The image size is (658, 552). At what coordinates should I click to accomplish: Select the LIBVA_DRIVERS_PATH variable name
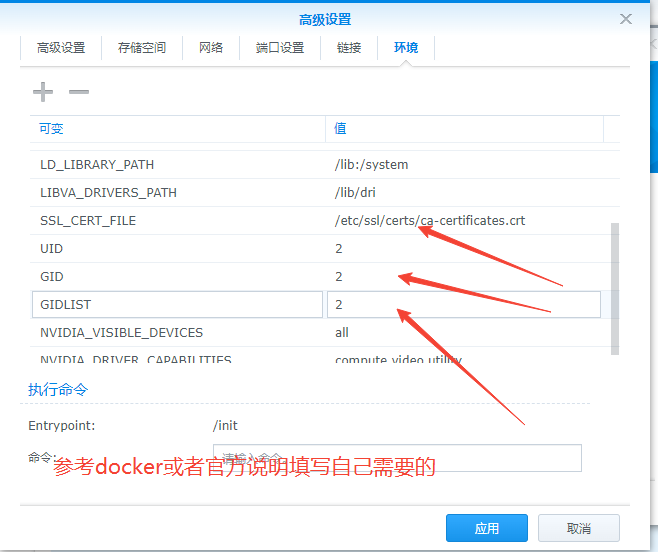coord(108,193)
